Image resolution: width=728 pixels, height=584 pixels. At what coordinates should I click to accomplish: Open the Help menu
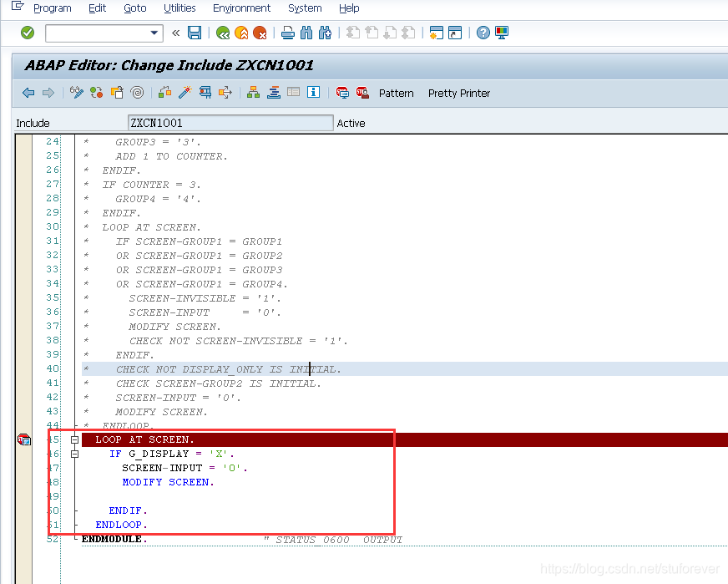349,8
